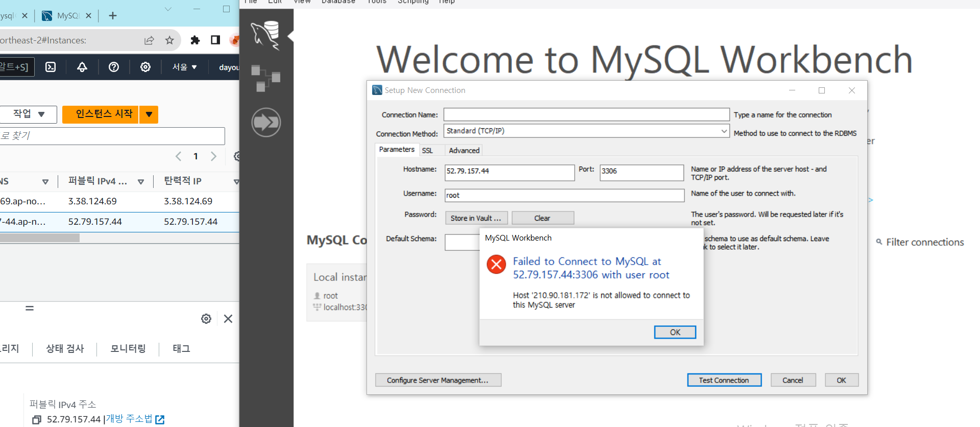Sort by the 탄력적 IP column arrow
The width and height of the screenshot is (980, 427).
click(x=236, y=182)
